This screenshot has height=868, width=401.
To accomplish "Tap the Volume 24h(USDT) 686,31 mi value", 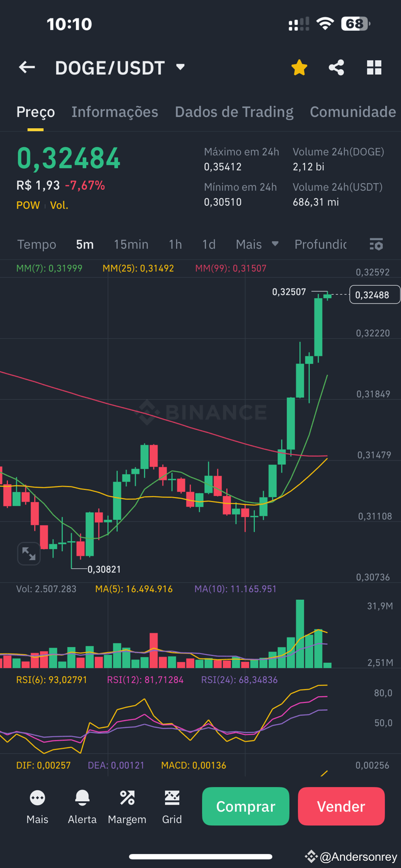I will click(x=316, y=202).
